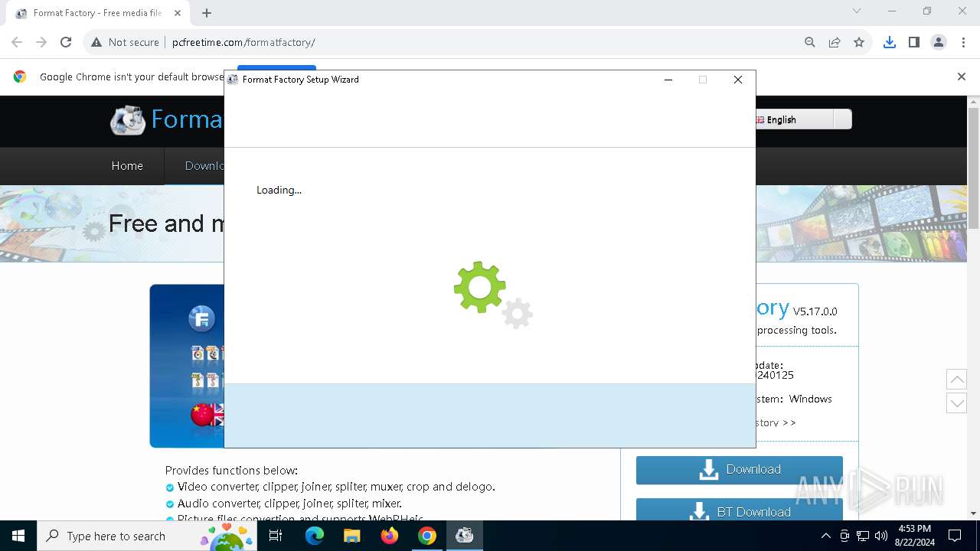Show hidden system tray icons
The height and width of the screenshot is (551, 980).
coord(825,536)
